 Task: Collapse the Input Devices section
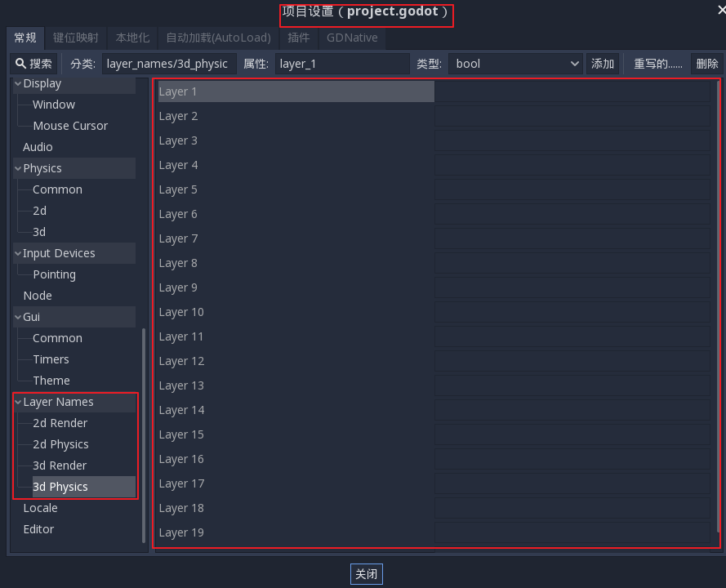(18, 253)
